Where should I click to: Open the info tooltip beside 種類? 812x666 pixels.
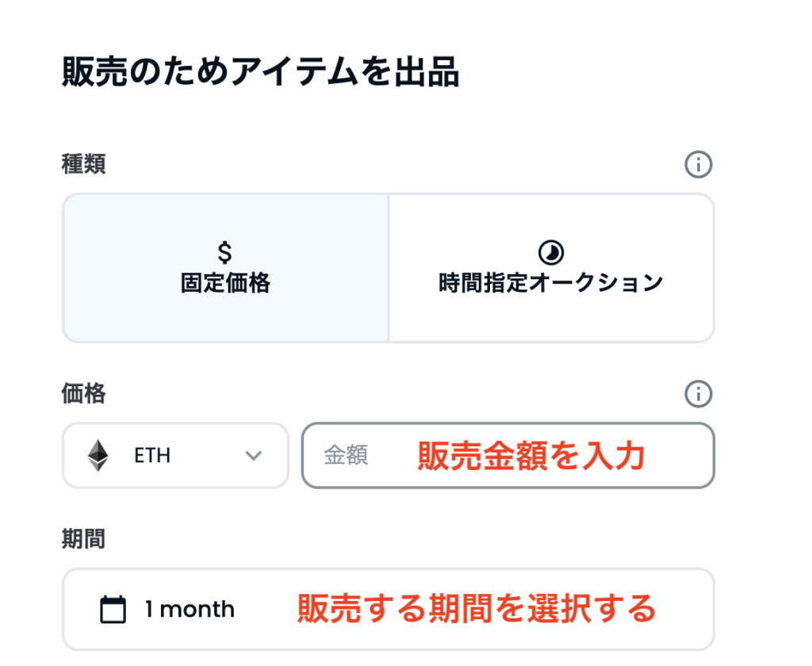point(699,164)
